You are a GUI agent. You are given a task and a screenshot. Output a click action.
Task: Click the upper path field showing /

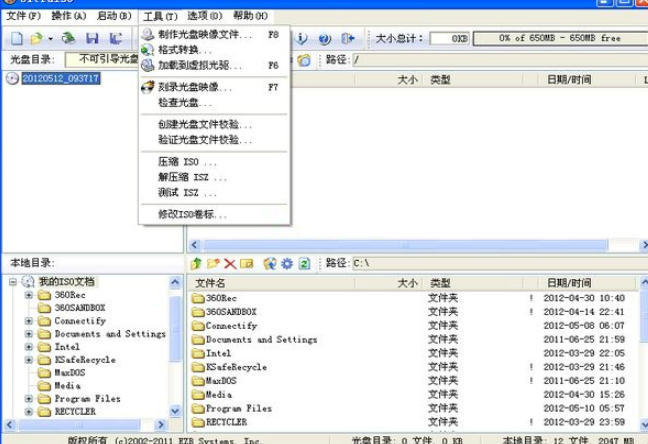[500, 60]
